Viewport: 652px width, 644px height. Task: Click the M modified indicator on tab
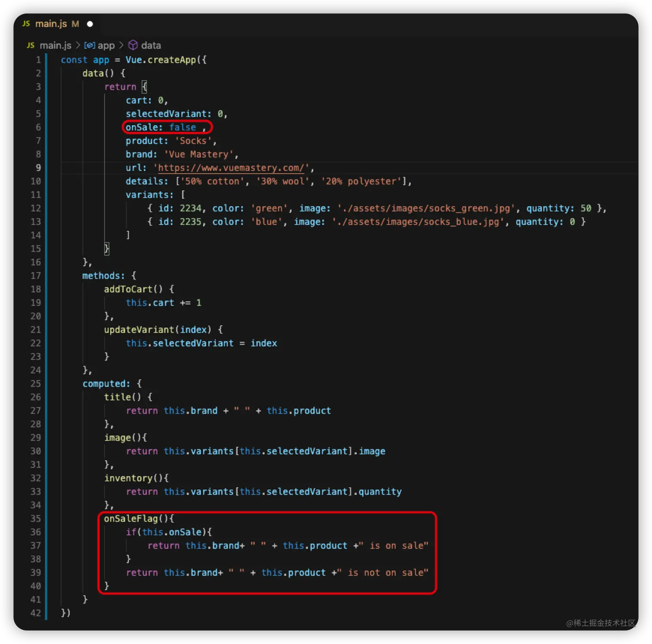(75, 24)
